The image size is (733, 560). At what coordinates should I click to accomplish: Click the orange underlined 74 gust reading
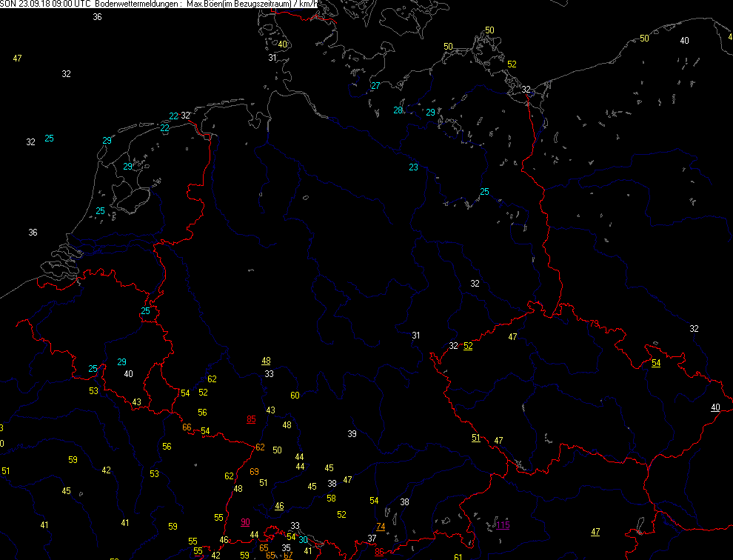[381, 527]
